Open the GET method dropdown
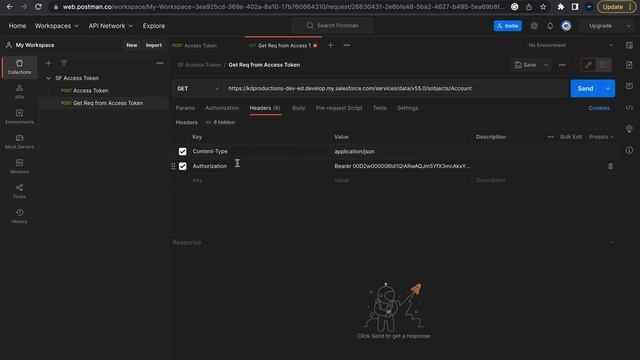Screen dimensions: 640x360 click(198, 89)
